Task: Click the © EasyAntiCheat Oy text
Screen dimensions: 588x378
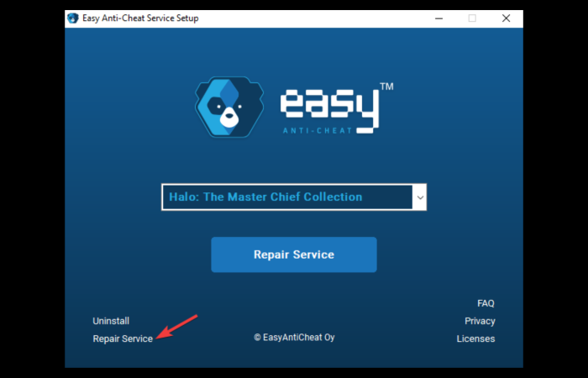Action: (294, 337)
